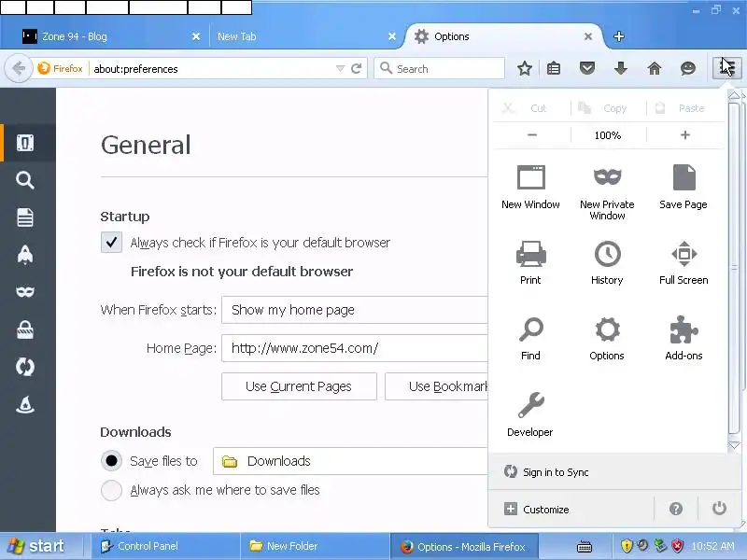747x560 pixels.
Task: Click the help question mark icon
Action: (x=675, y=509)
